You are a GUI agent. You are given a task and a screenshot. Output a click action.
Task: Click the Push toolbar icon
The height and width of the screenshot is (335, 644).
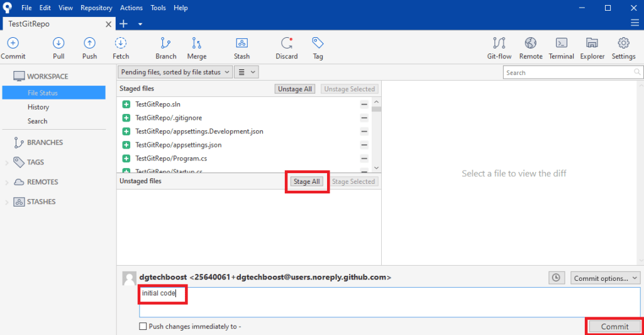click(x=89, y=43)
